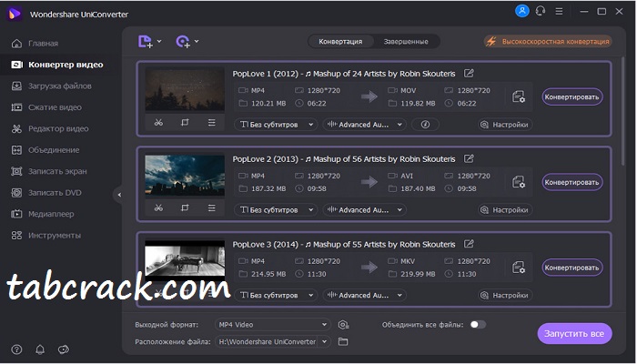
Task: Open the output folder icon
Action: [x=343, y=341]
